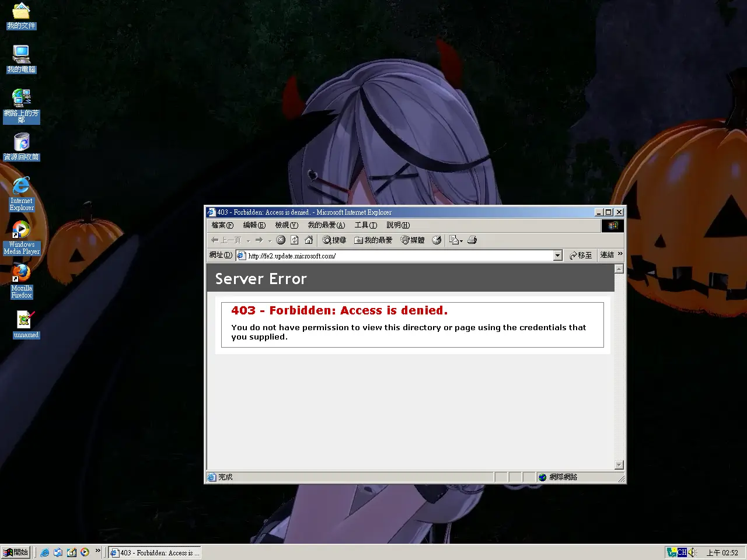Click the network connection tray icon
This screenshot has width=747, height=560.
point(672,552)
